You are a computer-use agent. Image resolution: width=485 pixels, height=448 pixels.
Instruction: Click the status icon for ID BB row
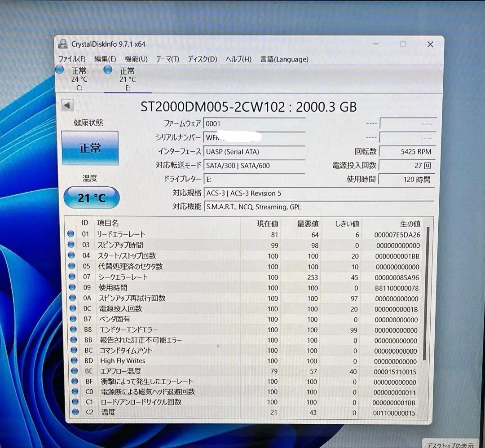(x=74, y=339)
